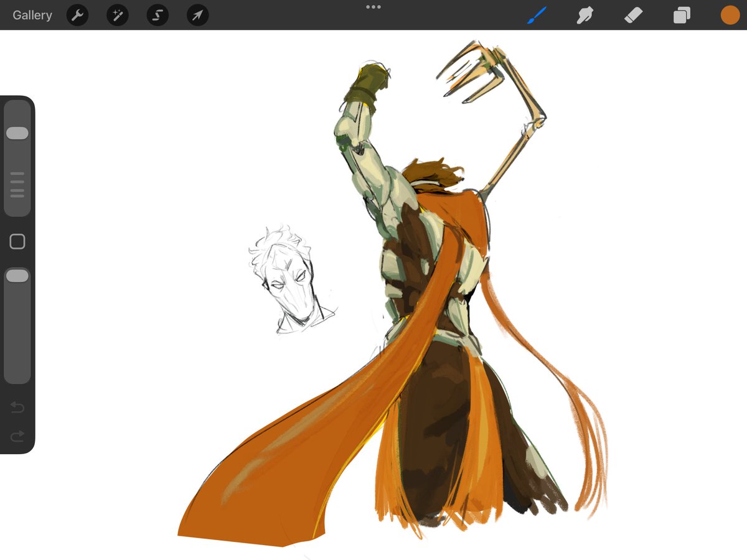This screenshot has height=560, width=747.
Task: Activate the Transform arrow tool
Action: pos(197,16)
